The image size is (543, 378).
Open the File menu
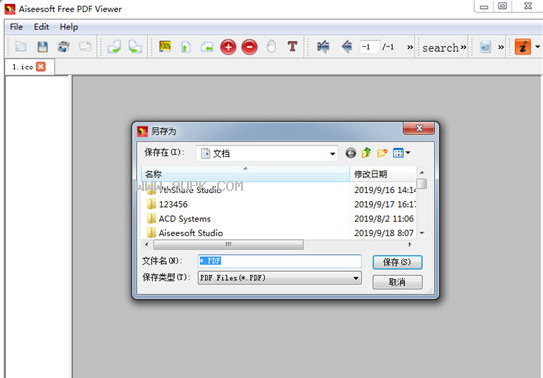pos(16,27)
